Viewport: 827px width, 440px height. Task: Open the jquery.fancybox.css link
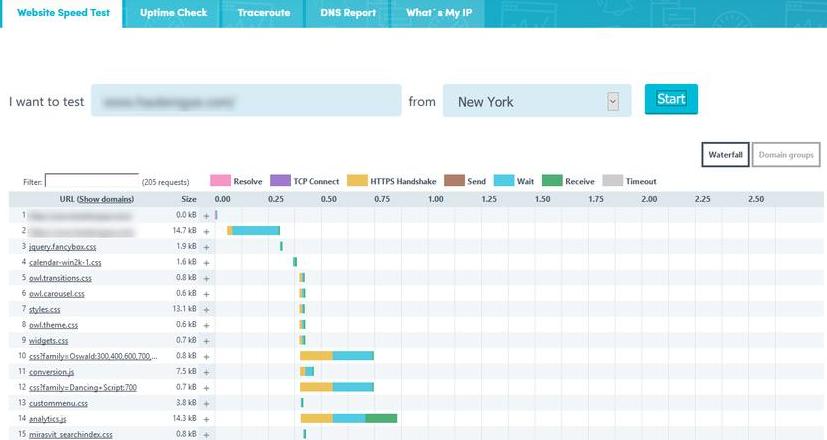(62, 246)
